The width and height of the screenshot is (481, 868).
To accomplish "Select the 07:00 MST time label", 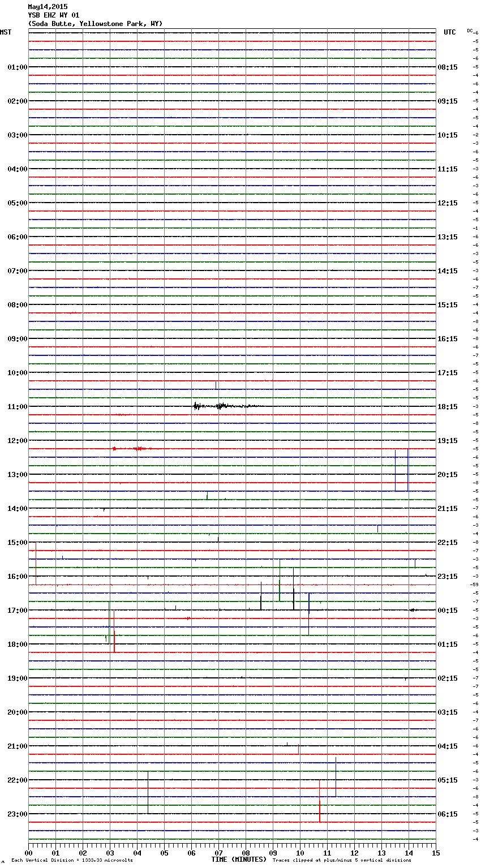I will (18, 271).
